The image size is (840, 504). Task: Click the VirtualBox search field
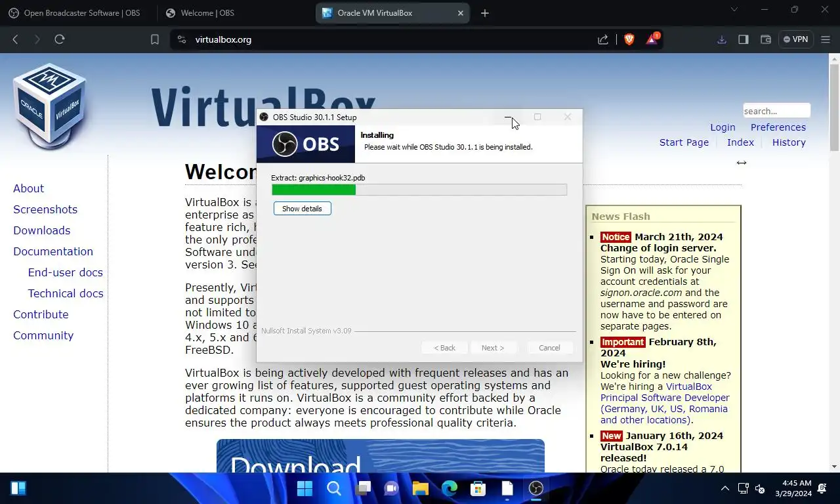point(776,111)
